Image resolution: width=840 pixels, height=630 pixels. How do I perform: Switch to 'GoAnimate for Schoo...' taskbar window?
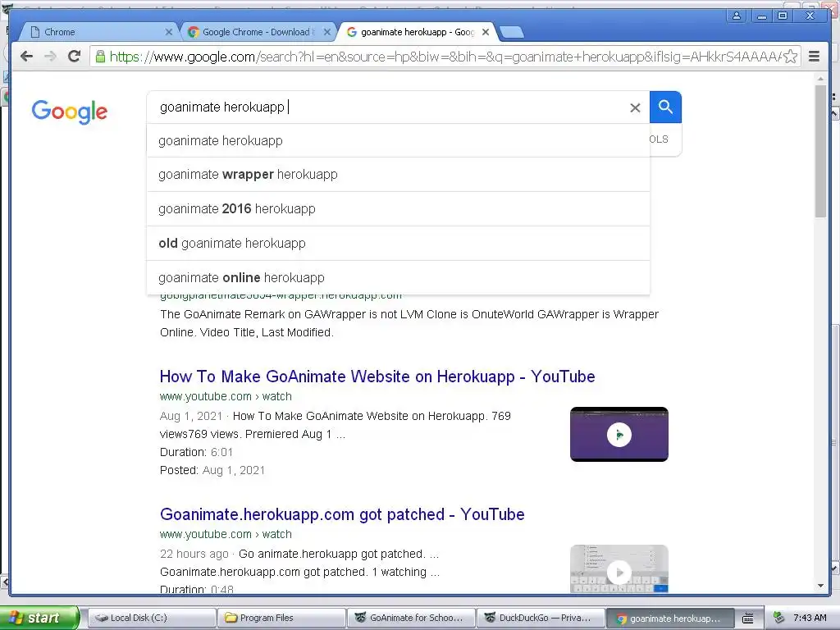point(412,618)
